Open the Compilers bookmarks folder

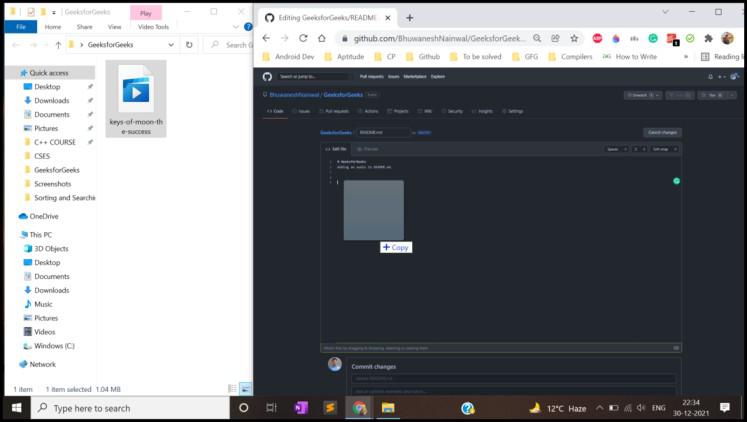coord(570,57)
